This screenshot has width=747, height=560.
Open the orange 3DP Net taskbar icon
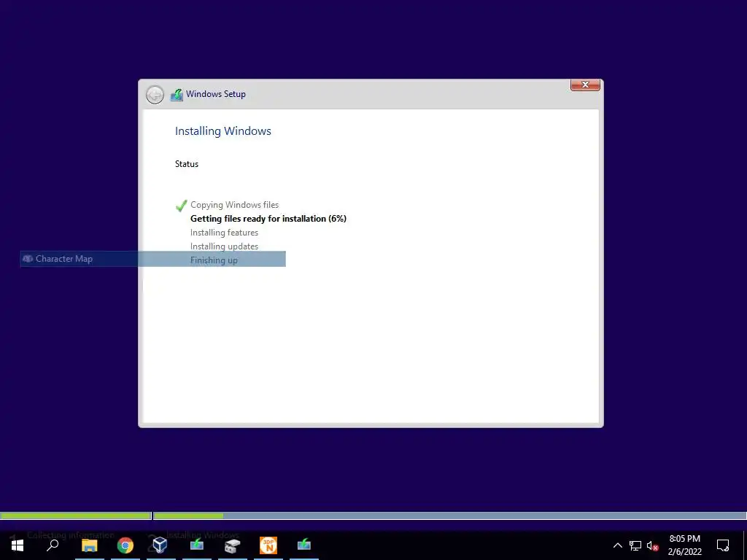pos(268,545)
